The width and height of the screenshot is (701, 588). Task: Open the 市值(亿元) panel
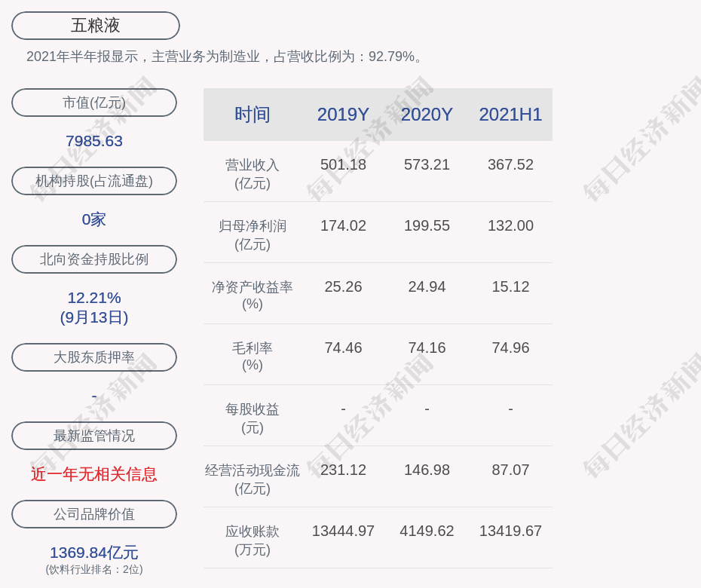pos(93,103)
